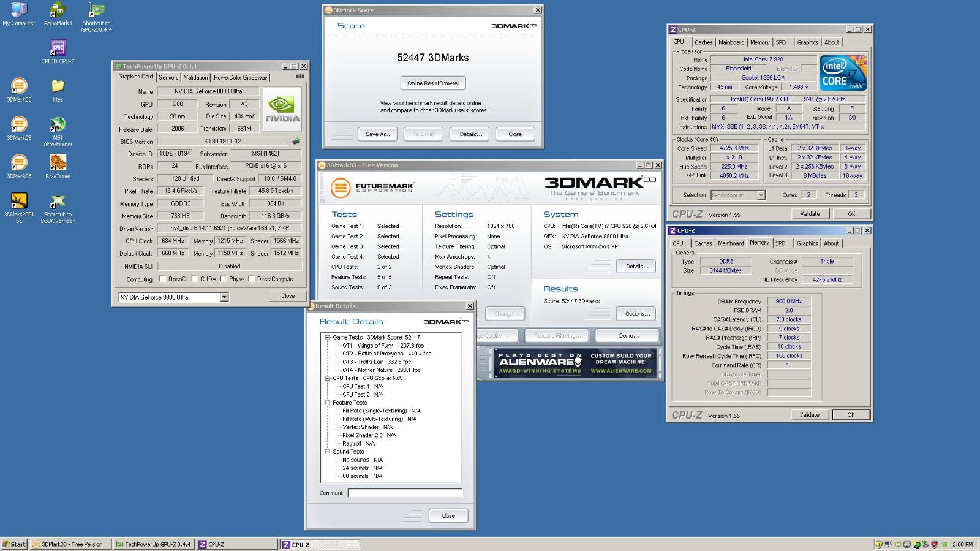Collapse the Feature Tests tree node
Viewport: 980px width, 551px height.
327,403
